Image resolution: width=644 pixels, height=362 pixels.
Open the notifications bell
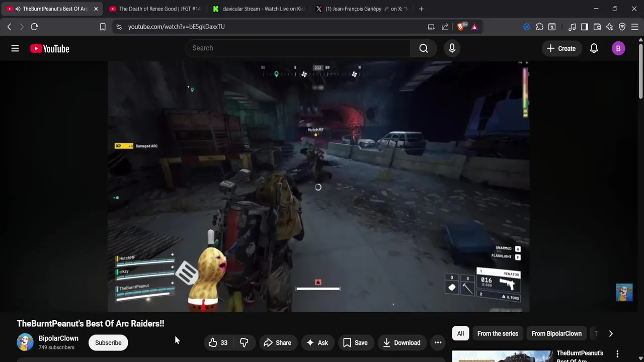coord(594,48)
